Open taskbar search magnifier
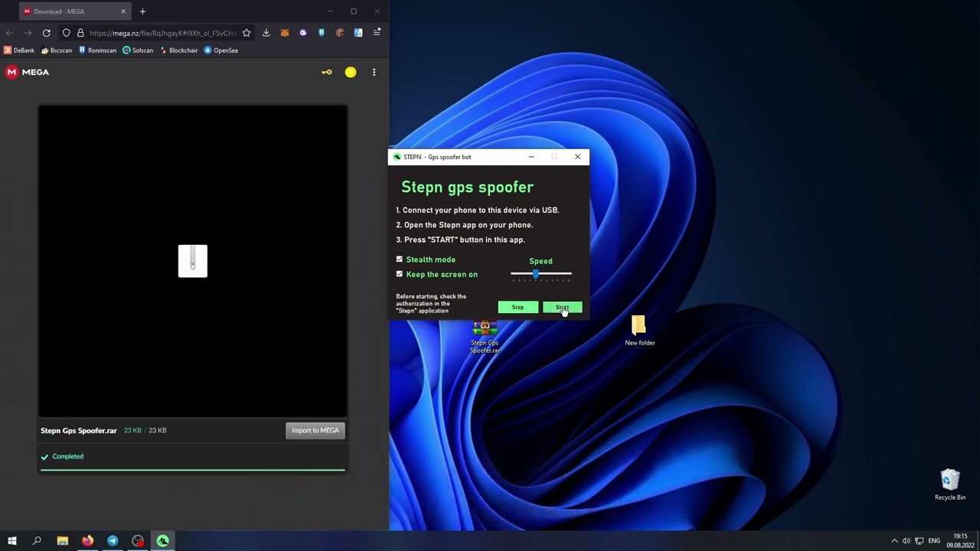This screenshot has width=980, height=551. pyautogui.click(x=37, y=541)
